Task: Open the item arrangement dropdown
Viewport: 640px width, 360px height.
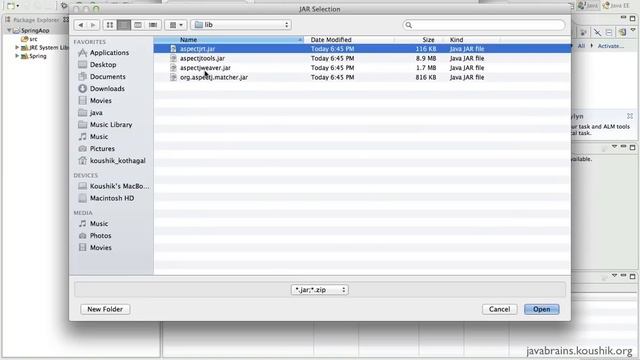Action: (x=176, y=25)
